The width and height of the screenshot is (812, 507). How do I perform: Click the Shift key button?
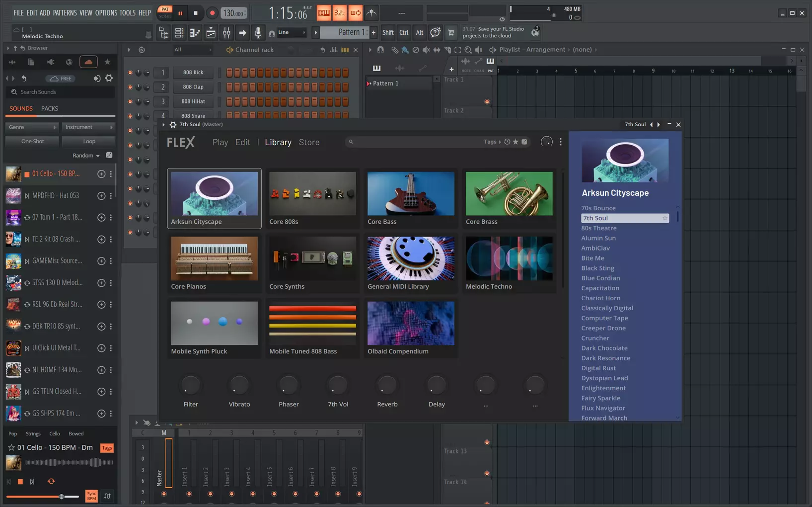388,33
